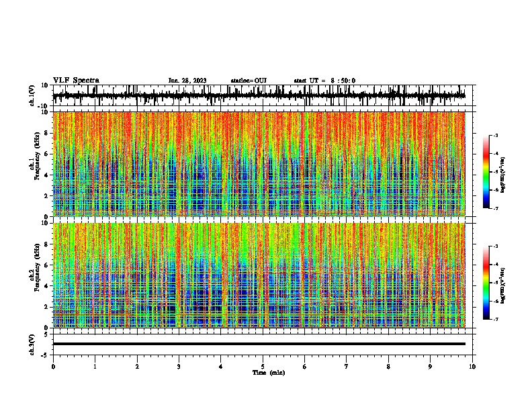This screenshot has width=532, height=411.
Task: Click the 10 minute time axis label
Action: click(472, 367)
